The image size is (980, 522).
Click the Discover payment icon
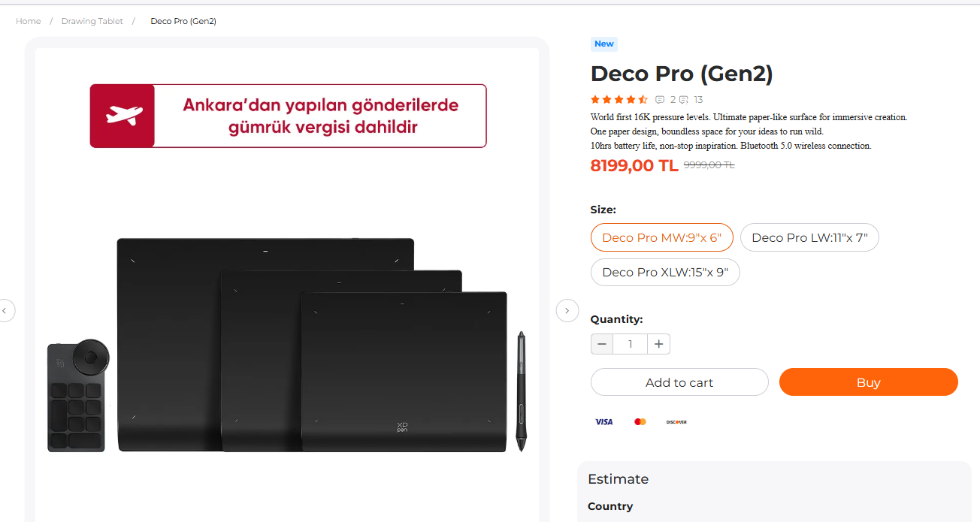(x=676, y=422)
